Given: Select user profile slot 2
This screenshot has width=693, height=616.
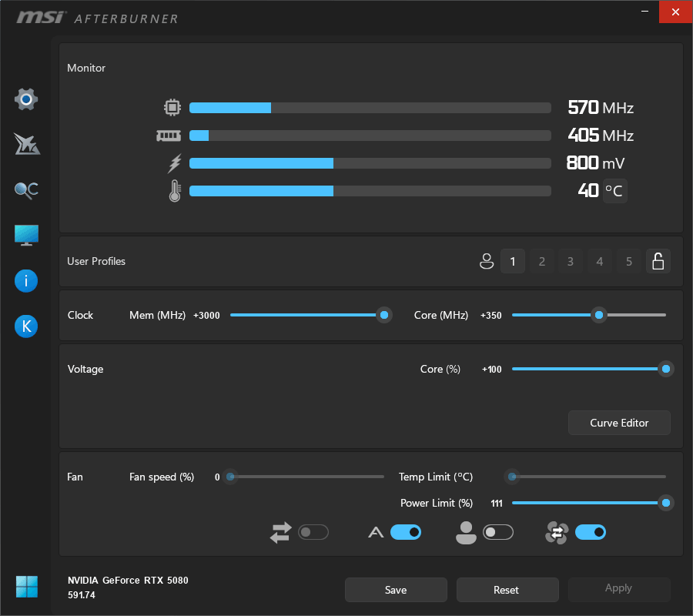Looking at the screenshot, I should [x=541, y=261].
